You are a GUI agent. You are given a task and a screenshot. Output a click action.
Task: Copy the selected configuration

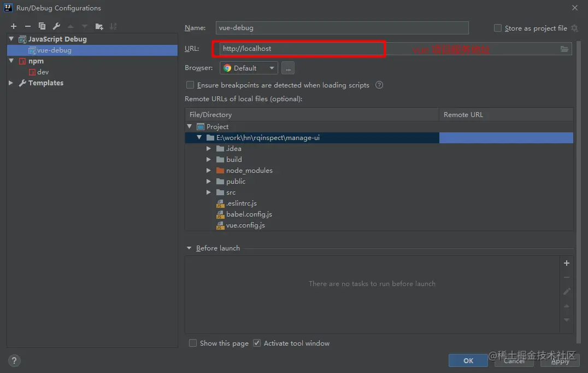click(x=42, y=26)
